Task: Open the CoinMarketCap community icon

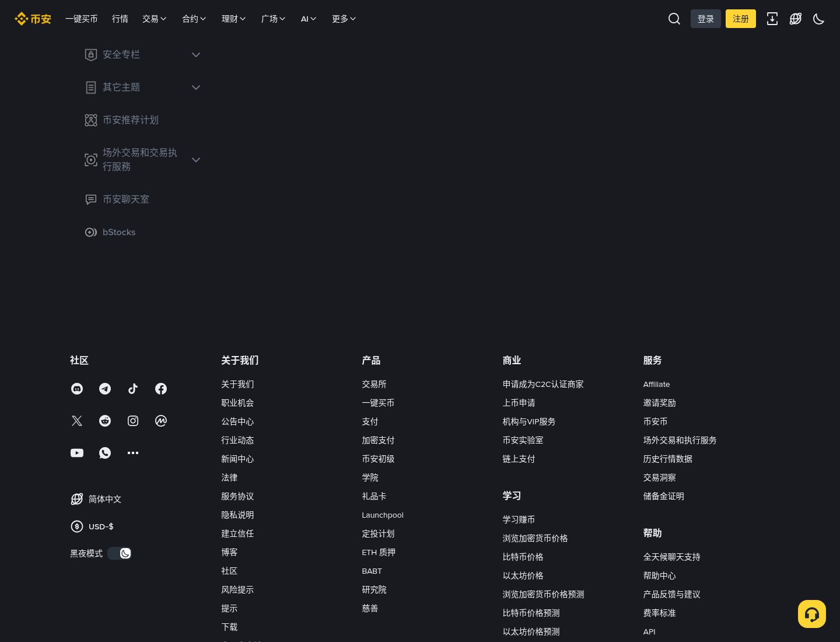Action: click(x=161, y=421)
